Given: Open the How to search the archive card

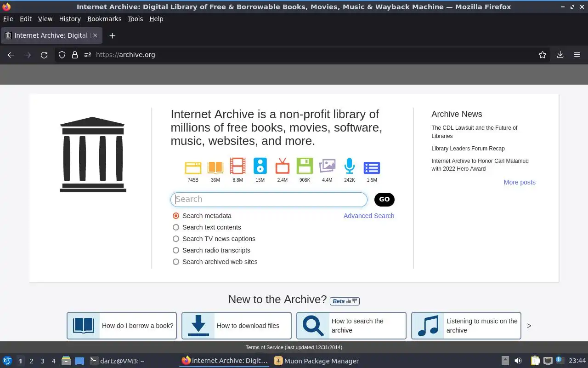Looking at the screenshot, I should [351, 326].
